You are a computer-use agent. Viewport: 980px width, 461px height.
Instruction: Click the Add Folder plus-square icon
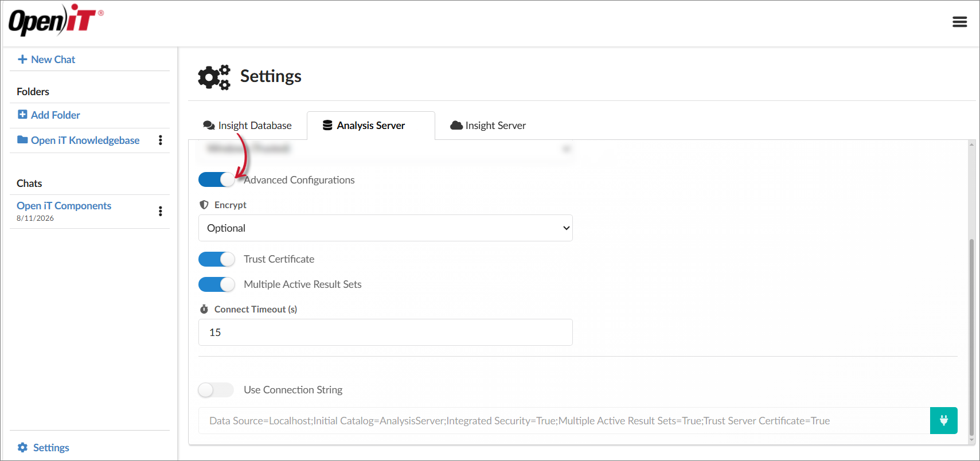pyautogui.click(x=22, y=114)
